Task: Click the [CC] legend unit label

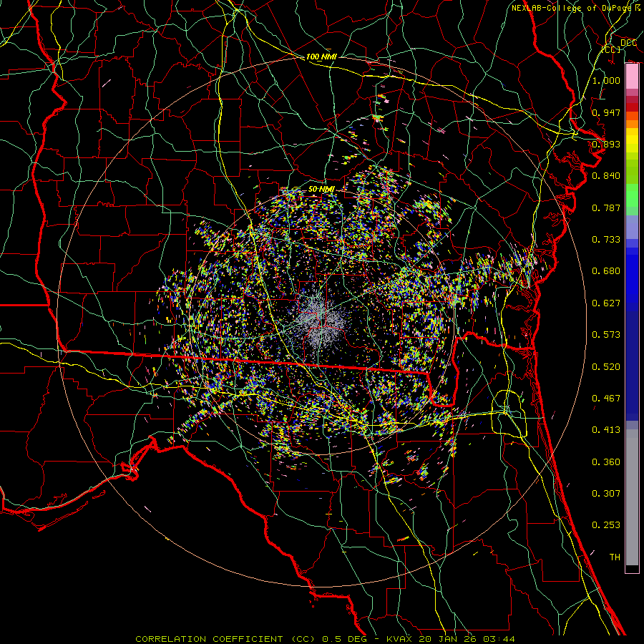Action: 611,49
